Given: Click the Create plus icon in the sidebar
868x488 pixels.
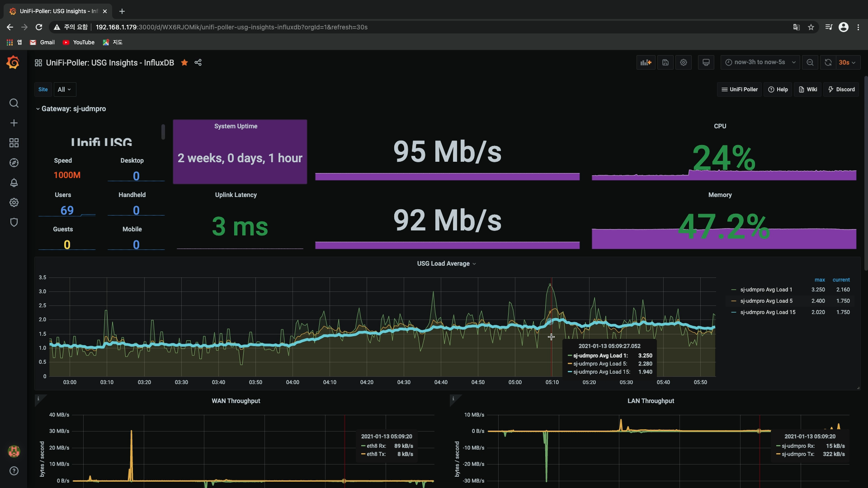Looking at the screenshot, I should click(x=14, y=123).
